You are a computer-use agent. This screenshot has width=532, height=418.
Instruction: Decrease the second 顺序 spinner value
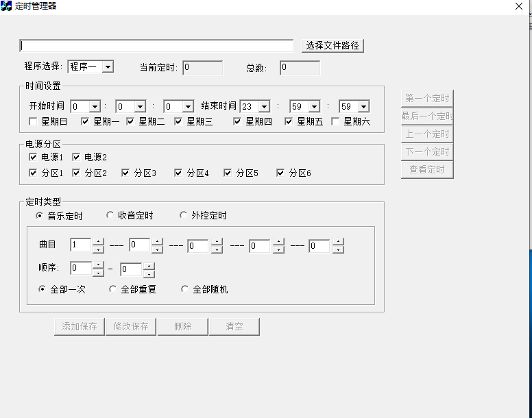pos(149,273)
